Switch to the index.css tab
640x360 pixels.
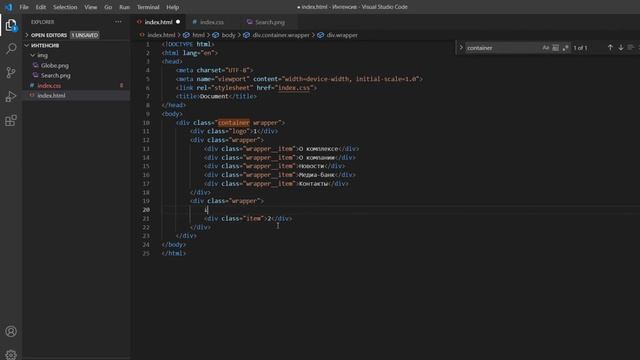point(212,22)
